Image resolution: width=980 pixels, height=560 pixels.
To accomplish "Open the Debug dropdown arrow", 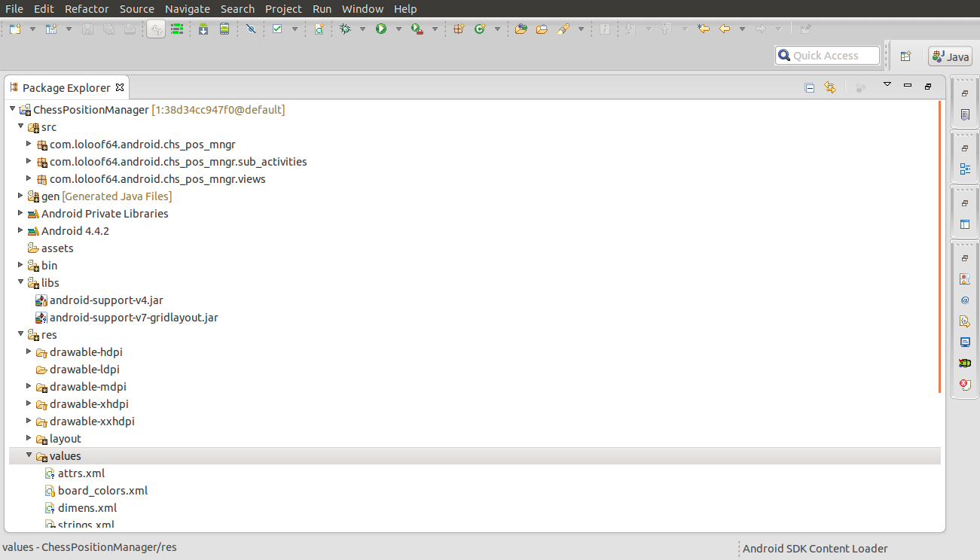I will 362,29.
